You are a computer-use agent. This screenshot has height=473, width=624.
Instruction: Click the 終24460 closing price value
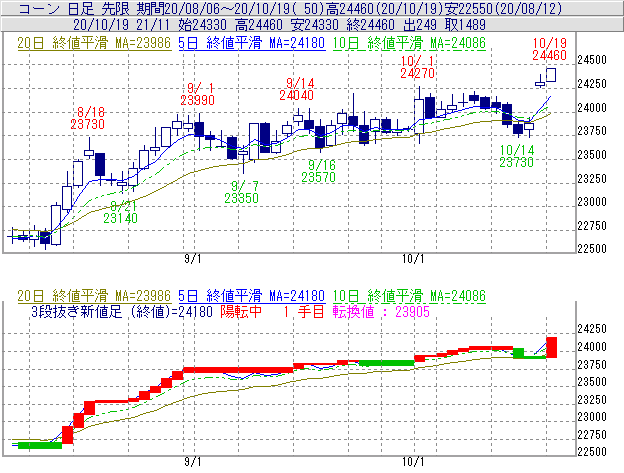click(x=370, y=25)
